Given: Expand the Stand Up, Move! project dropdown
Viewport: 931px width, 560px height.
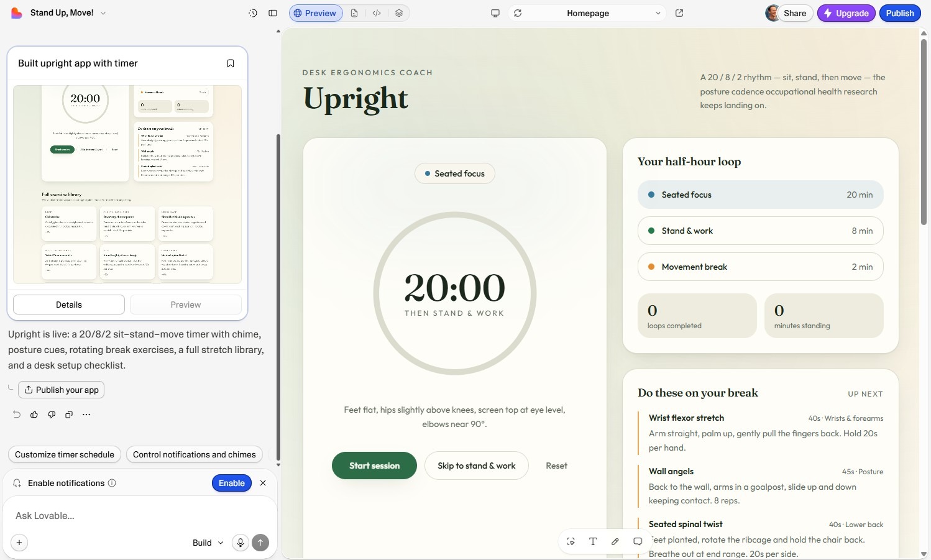Looking at the screenshot, I should pos(103,13).
